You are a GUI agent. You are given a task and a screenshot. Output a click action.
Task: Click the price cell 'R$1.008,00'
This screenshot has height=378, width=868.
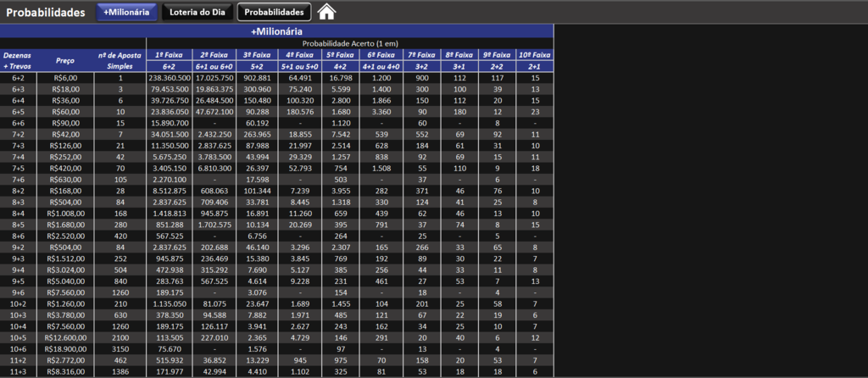coord(65,213)
